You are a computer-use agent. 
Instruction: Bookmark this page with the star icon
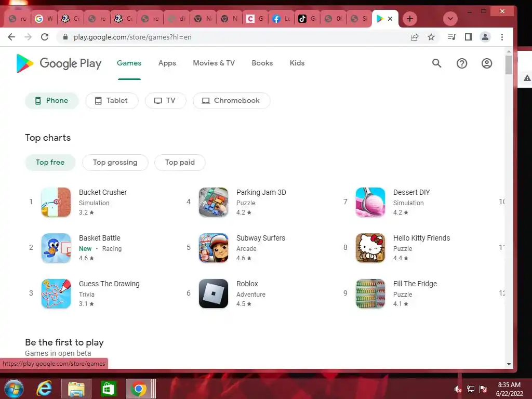pyautogui.click(x=431, y=37)
